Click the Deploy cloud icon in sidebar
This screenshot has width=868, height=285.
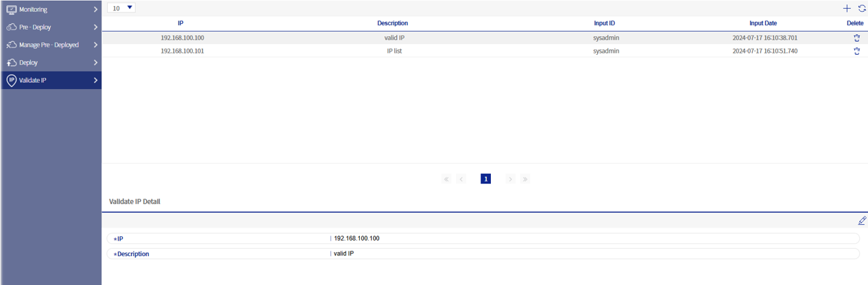pyautogui.click(x=11, y=63)
